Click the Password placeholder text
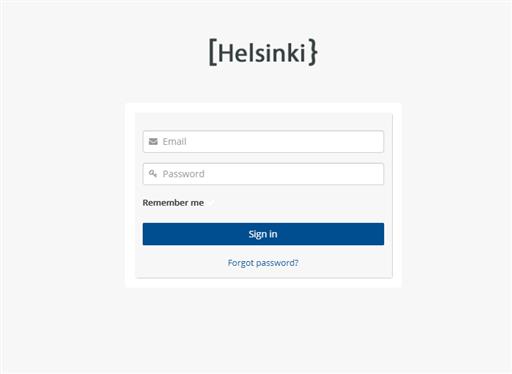This screenshot has height=374, width=512. pyautogui.click(x=183, y=174)
